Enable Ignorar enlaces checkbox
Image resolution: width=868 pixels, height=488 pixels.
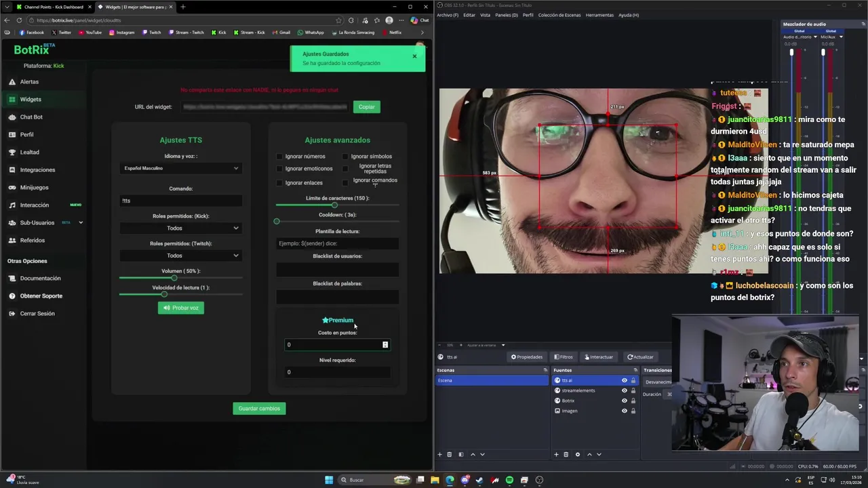279,183
